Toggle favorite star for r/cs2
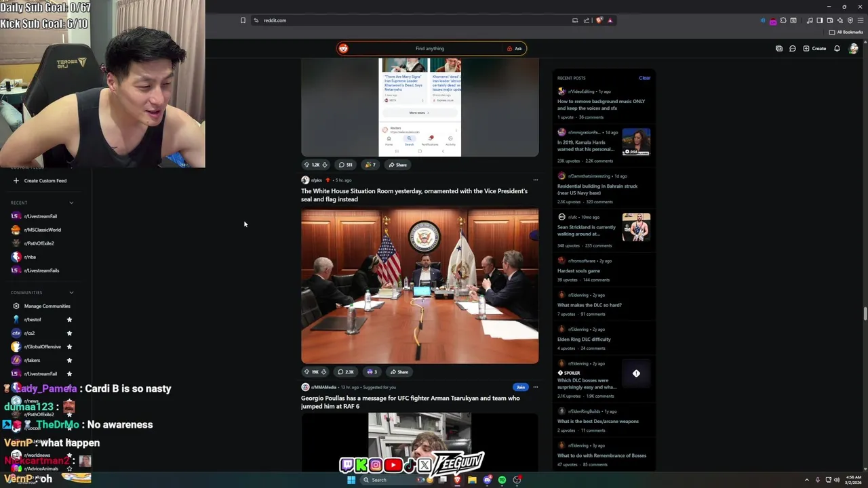Screen dimensions: 868x488 tap(69, 333)
